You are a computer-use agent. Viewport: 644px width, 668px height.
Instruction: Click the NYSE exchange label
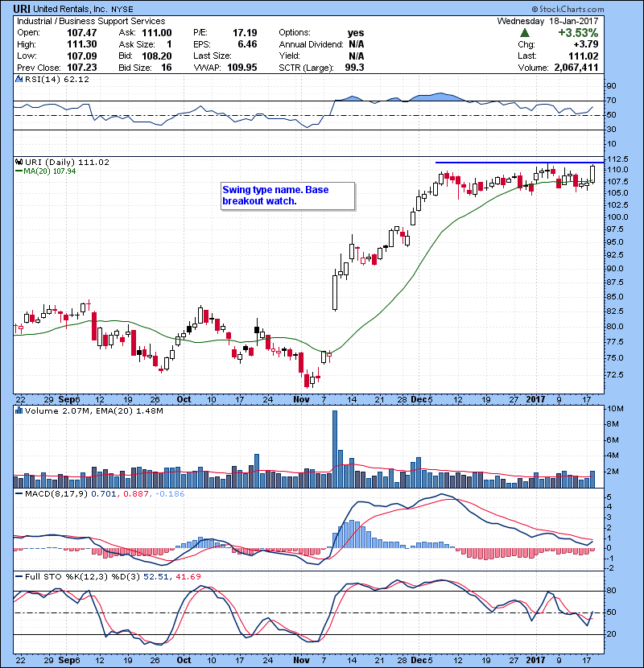(122, 10)
